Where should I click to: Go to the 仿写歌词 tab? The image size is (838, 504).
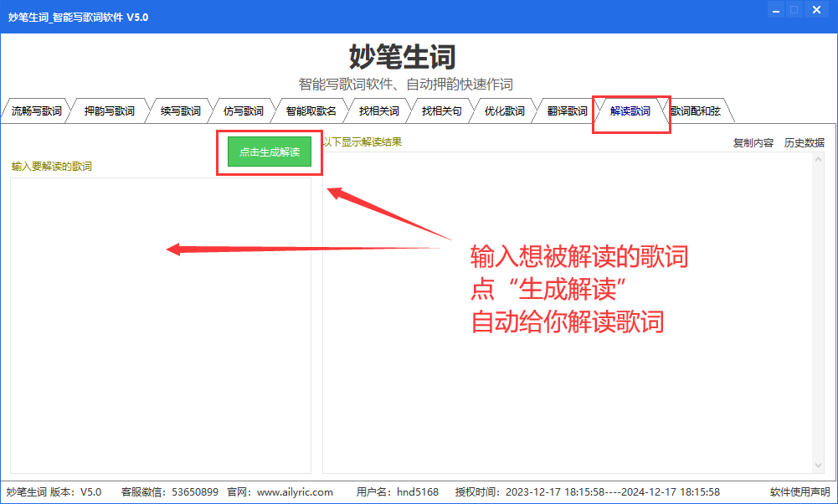243,111
